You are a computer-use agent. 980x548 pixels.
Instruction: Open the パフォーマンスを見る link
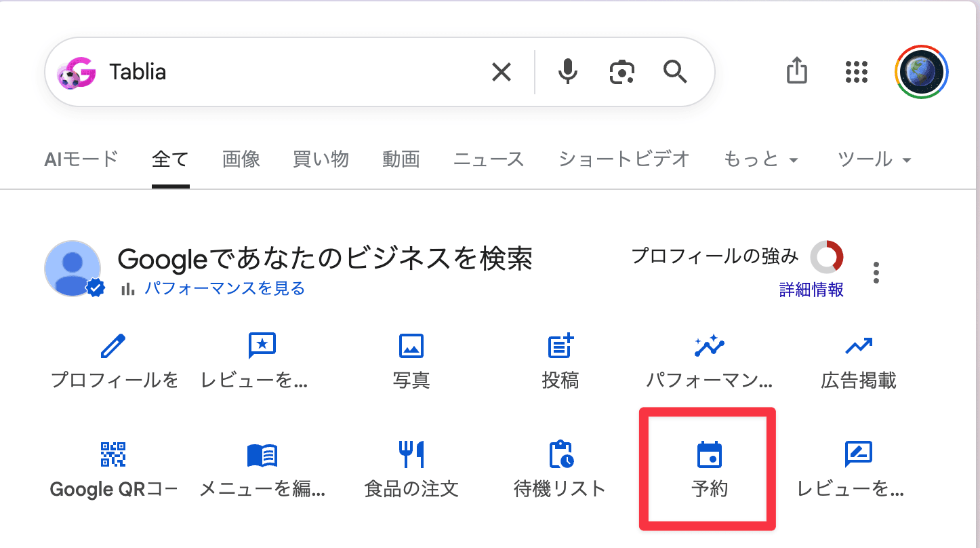click(x=224, y=289)
